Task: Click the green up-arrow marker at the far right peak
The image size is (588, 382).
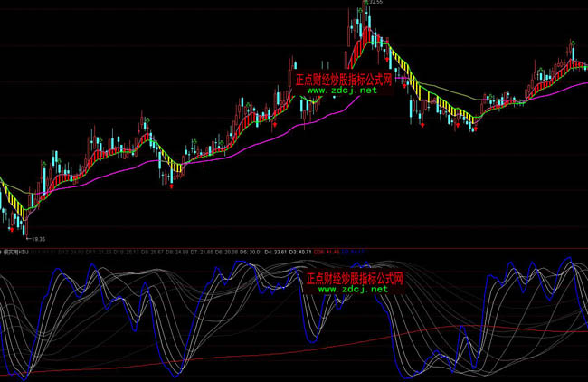Action: pyautogui.click(x=571, y=41)
